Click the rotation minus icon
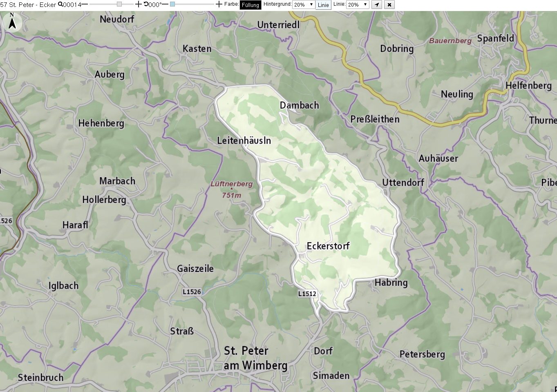The width and height of the screenshot is (557, 392). [165, 4]
